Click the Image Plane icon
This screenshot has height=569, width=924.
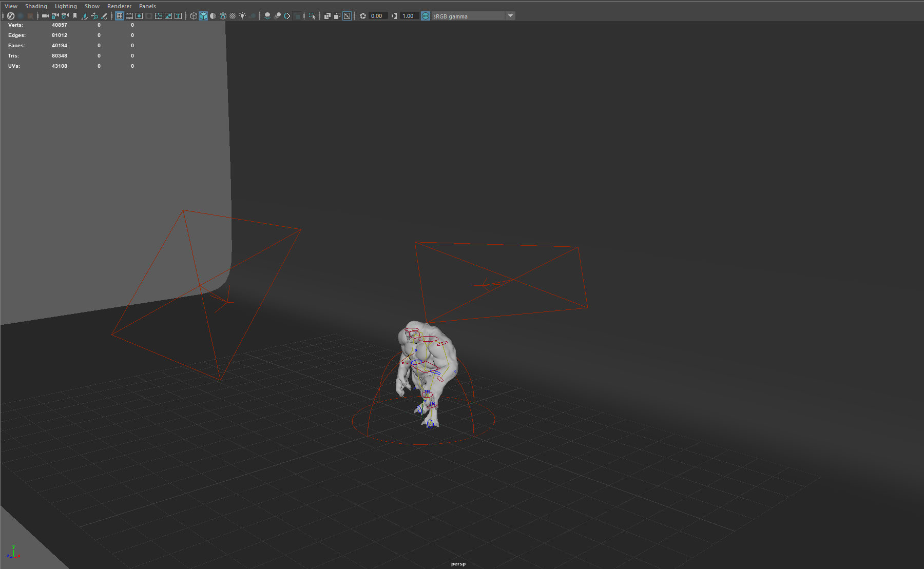coord(85,16)
